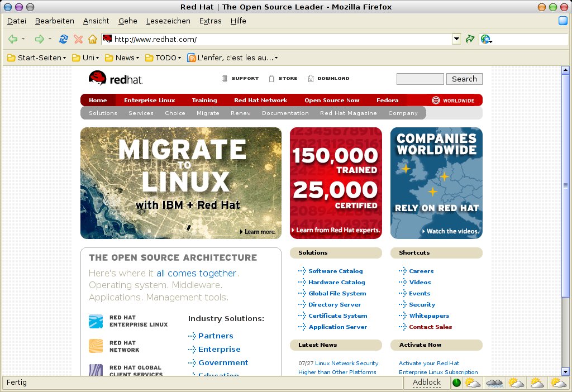The width and height of the screenshot is (572, 392).
Task: Click the green round status bar icon
Action: click(x=456, y=383)
